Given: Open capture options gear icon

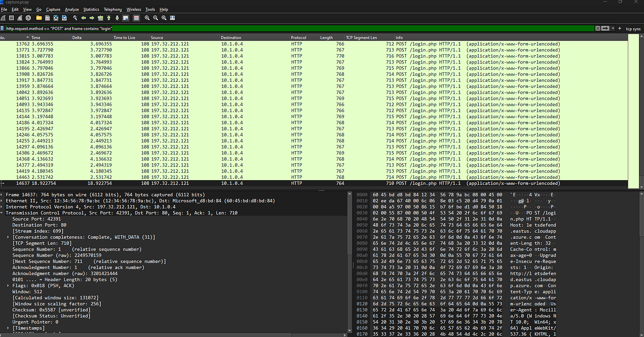Looking at the screenshot, I should (x=28, y=18).
